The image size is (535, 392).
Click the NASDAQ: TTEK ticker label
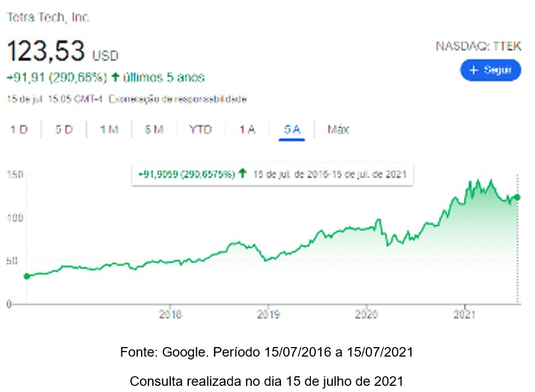point(478,47)
